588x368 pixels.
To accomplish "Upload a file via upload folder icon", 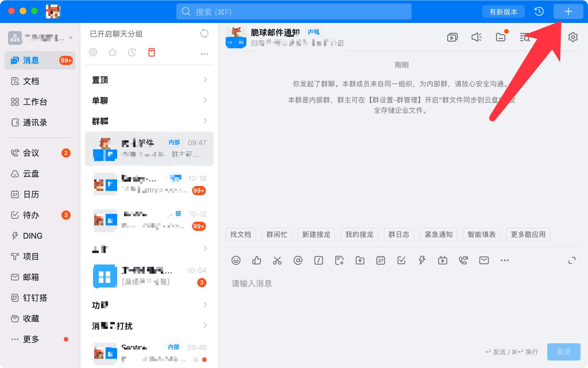I will click(360, 260).
